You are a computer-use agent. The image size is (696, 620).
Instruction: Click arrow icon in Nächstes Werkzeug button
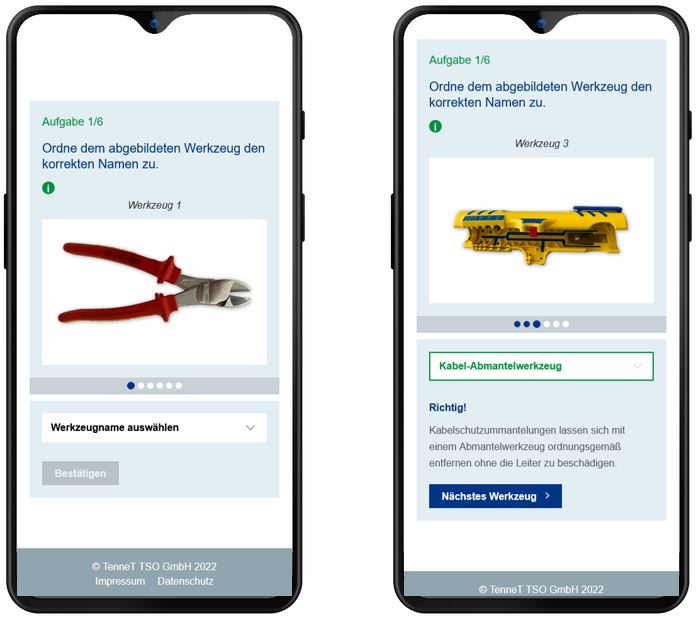click(547, 496)
